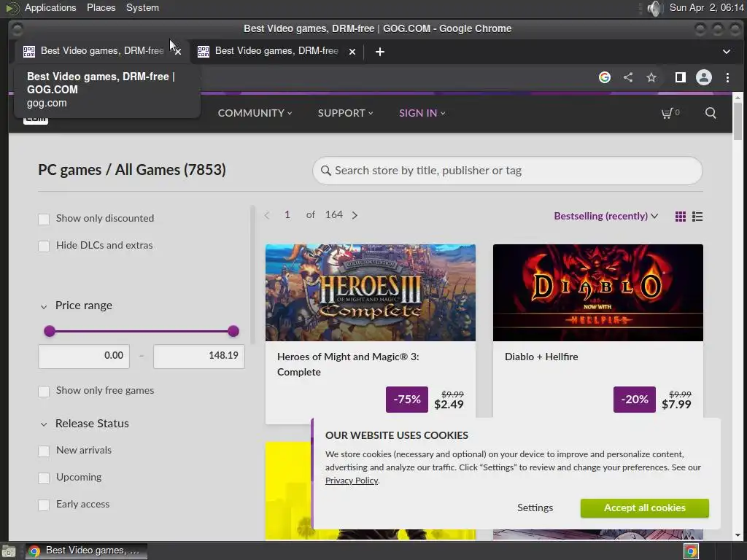The image size is (747, 560).
Task: Collapse the Release Status section
Action: [44, 424]
